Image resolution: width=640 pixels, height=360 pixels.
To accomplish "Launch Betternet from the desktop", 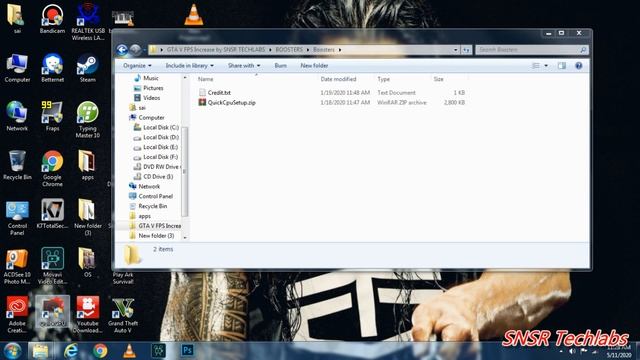I will point(52,68).
